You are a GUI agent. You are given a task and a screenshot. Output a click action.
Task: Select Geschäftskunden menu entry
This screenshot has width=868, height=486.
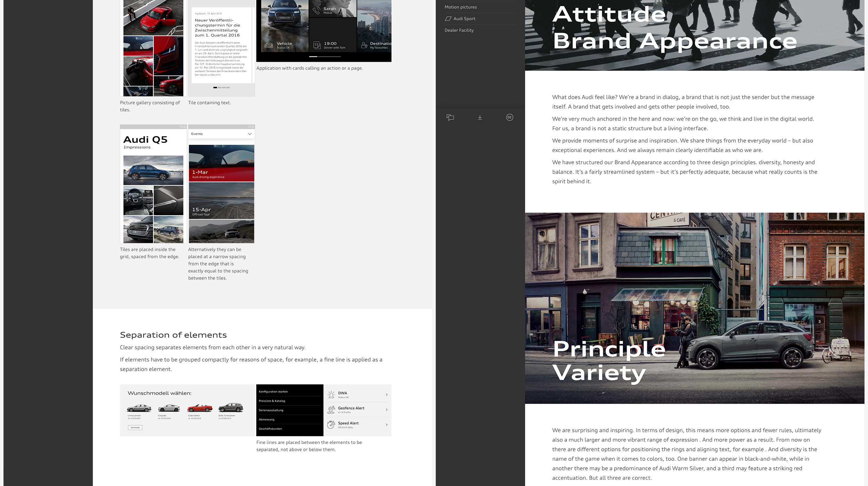click(x=270, y=429)
